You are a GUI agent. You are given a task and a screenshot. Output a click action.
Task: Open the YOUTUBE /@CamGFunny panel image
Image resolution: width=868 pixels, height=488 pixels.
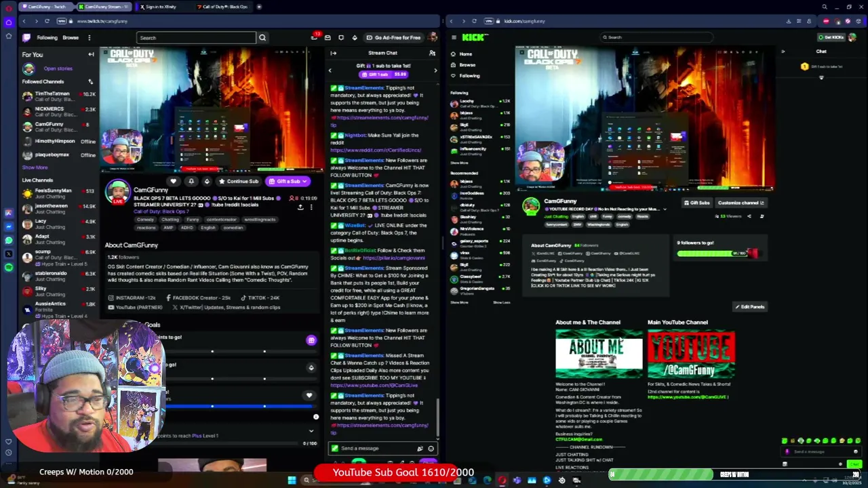click(x=691, y=354)
